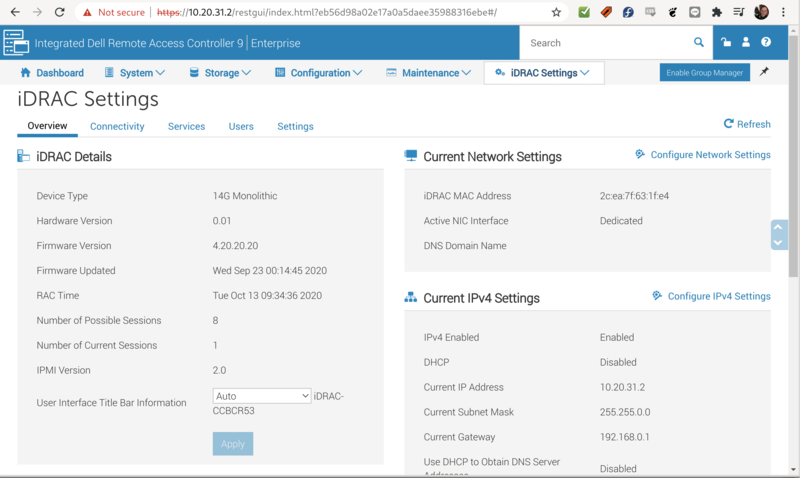800x478 pixels.
Task: Switch to the Services tab
Action: (x=186, y=127)
